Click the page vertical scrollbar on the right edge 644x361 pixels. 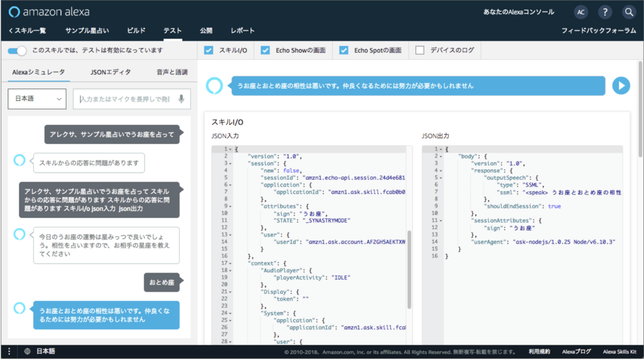[x=641, y=109]
